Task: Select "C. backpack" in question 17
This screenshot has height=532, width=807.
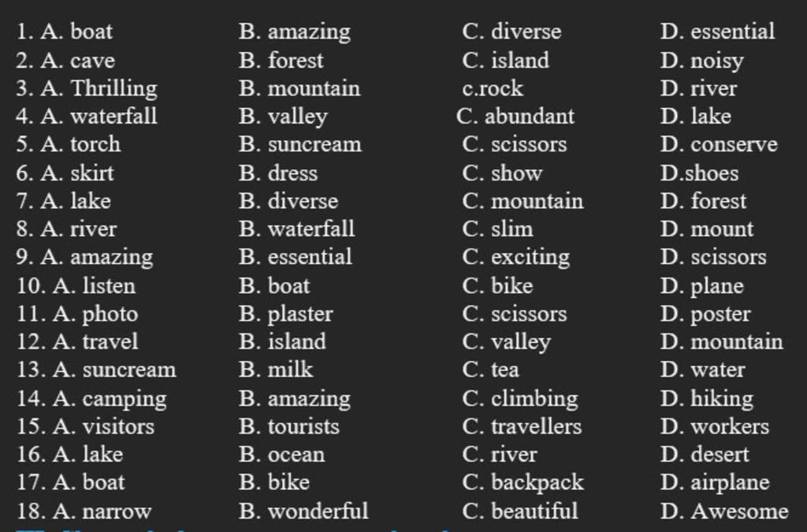Action: tap(523, 482)
